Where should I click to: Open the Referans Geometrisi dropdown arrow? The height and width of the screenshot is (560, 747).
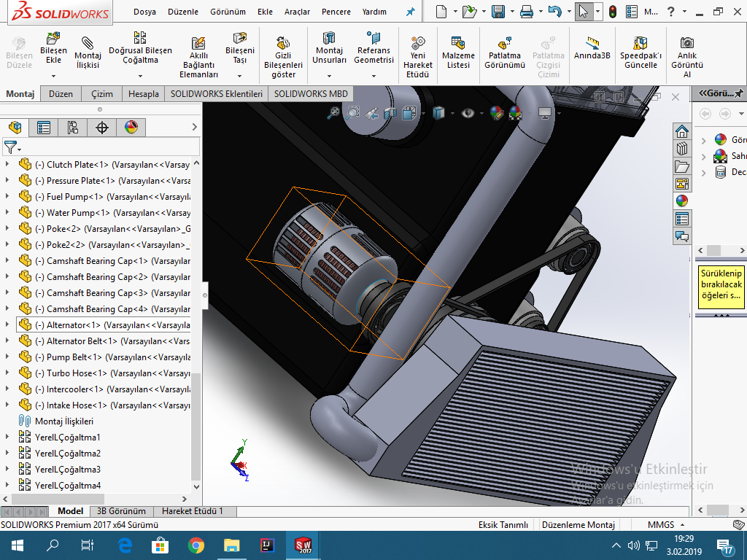tap(373, 76)
